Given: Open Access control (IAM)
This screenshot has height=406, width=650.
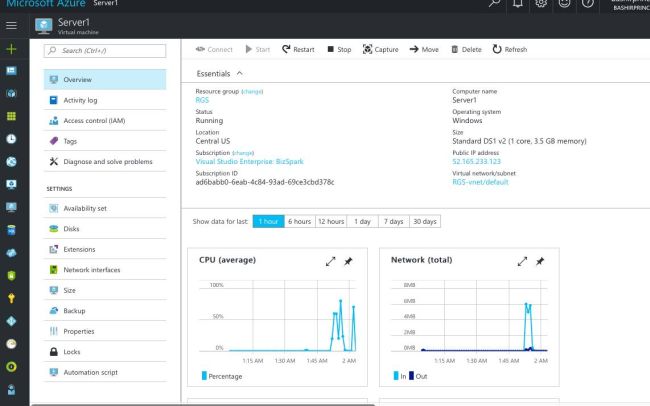Looking at the screenshot, I should point(105,121).
